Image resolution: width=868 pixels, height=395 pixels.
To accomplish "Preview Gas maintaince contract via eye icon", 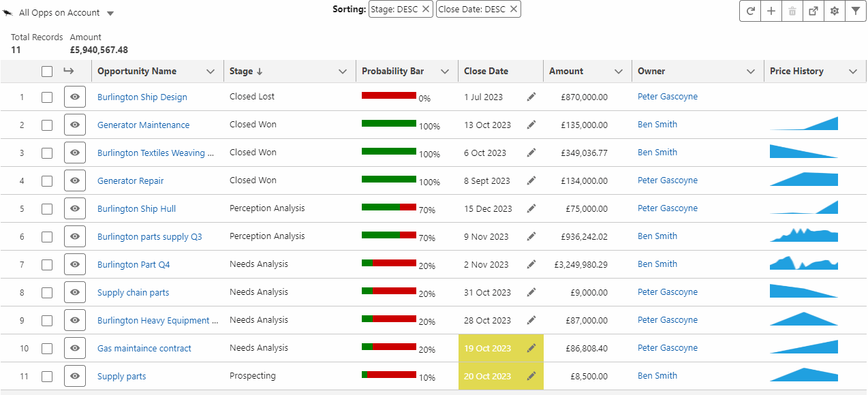I will click(x=75, y=348).
